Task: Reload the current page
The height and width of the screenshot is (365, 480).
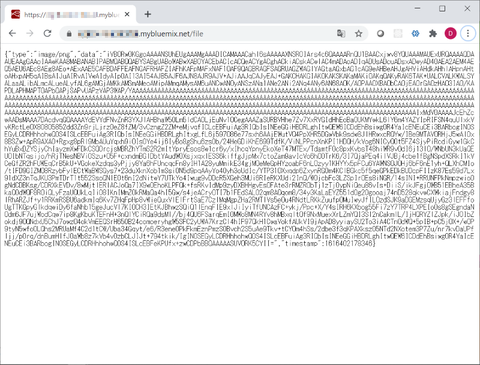Action: click(48, 33)
